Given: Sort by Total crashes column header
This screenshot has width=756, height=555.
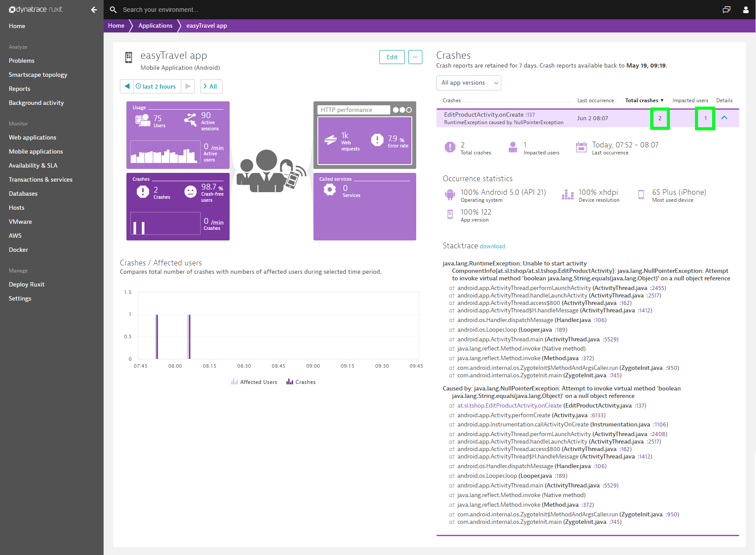Looking at the screenshot, I should pyautogui.click(x=644, y=100).
